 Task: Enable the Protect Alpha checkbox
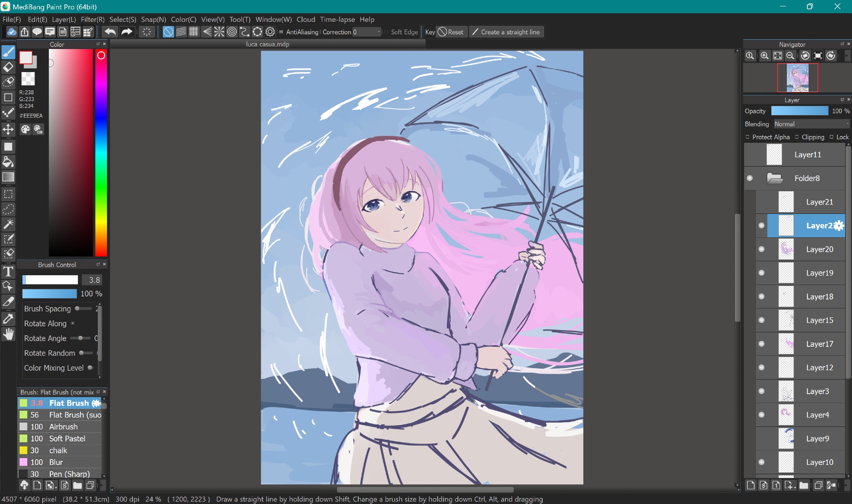tap(748, 137)
